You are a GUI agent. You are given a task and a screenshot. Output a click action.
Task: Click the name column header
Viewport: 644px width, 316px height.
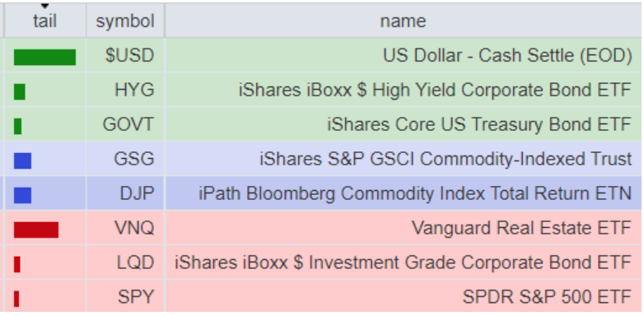404,21
